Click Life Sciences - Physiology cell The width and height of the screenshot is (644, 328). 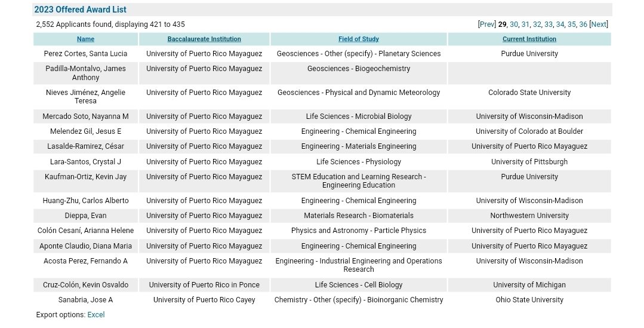click(359, 162)
